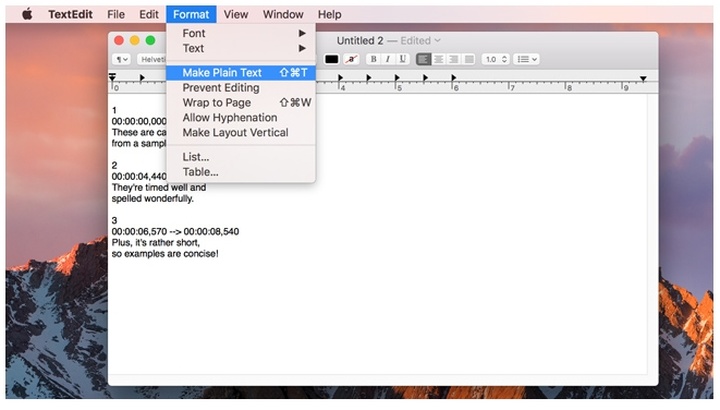Image resolution: width=720 pixels, height=410 pixels.
Task: Click subtitle number 1
Action: coord(114,110)
